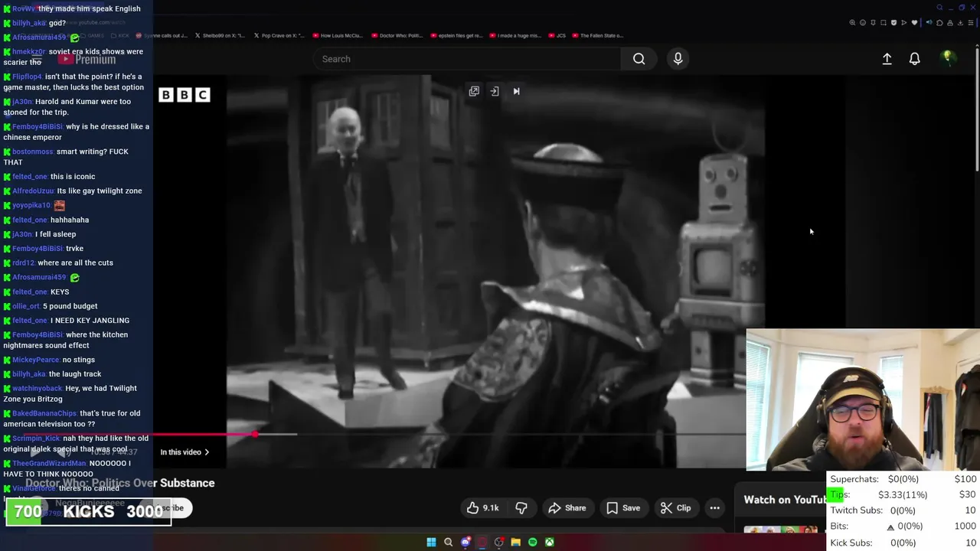Open the Windows Start menu

431,543
